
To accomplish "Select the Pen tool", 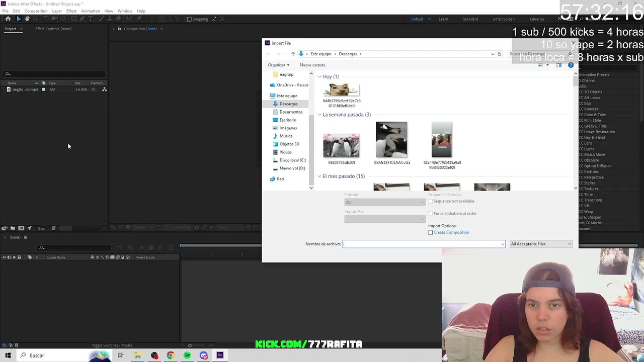I will tap(82, 19).
